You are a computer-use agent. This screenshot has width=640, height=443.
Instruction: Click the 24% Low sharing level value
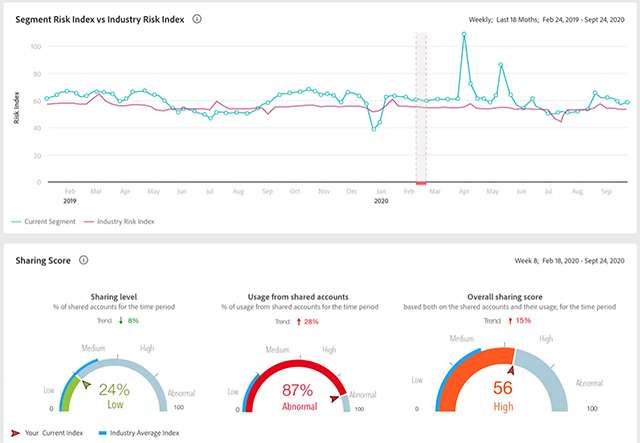115,393
